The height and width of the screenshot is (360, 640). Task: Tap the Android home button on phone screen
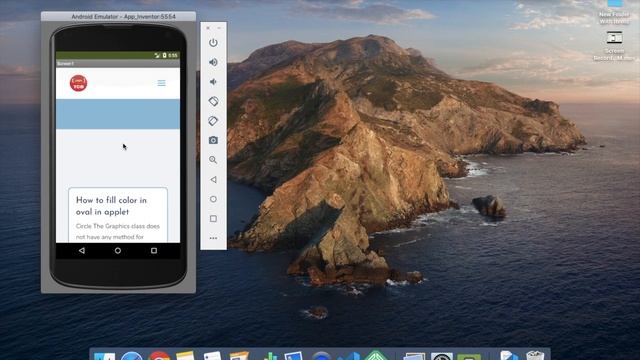118,251
